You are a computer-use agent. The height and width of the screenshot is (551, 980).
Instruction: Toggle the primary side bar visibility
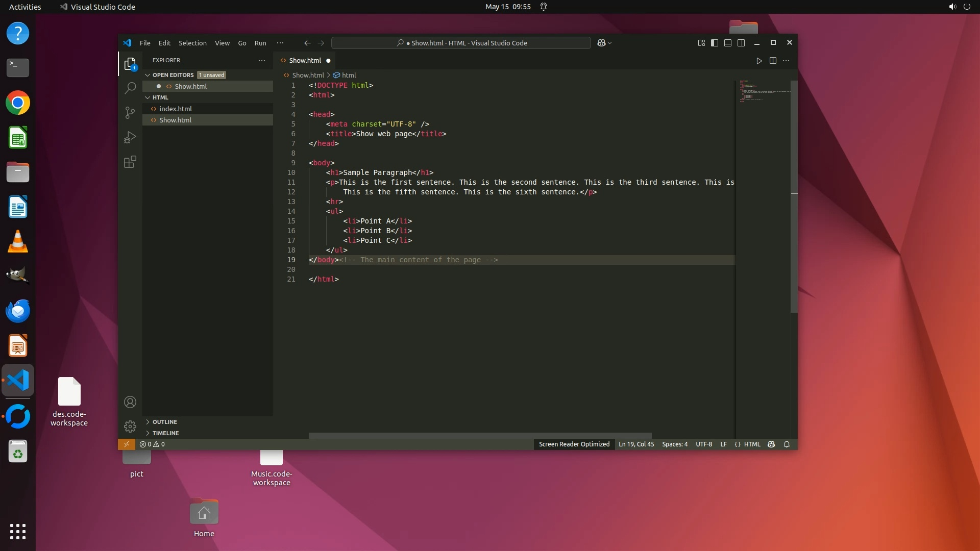click(715, 43)
